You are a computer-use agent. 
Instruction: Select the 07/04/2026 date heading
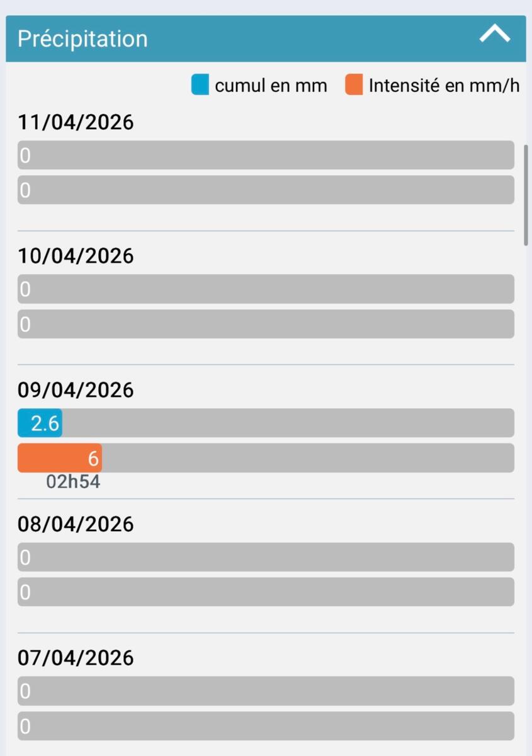pos(76,658)
